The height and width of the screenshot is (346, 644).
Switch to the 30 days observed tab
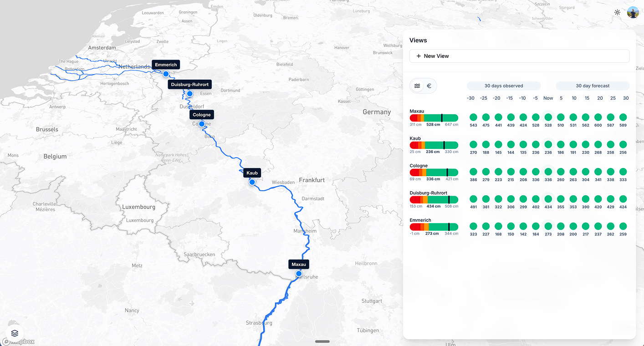click(503, 86)
